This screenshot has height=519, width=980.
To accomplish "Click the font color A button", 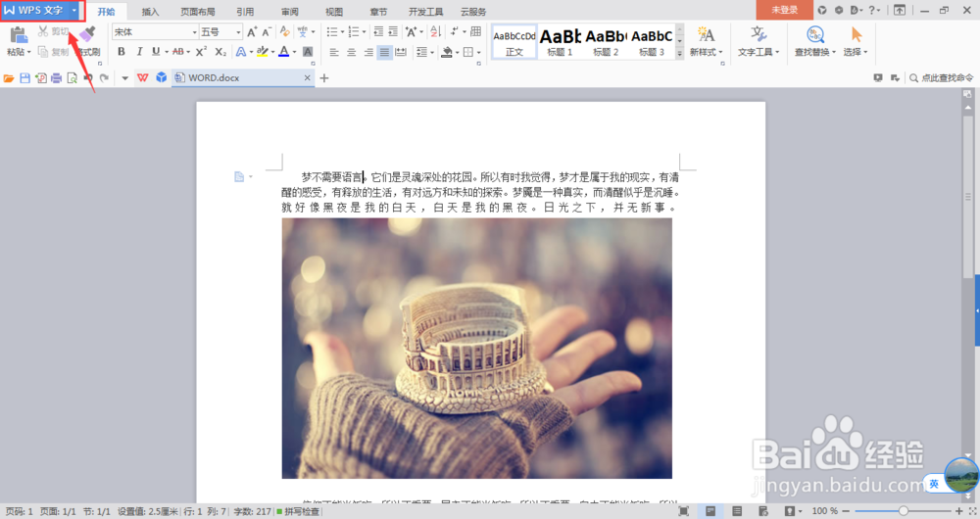I will point(284,52).
